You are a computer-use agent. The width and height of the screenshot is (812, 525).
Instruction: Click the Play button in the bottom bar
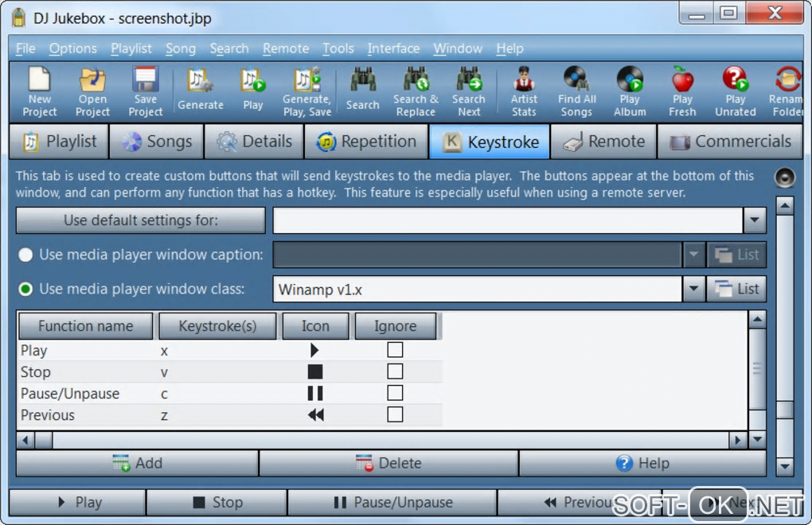(78, 502)
